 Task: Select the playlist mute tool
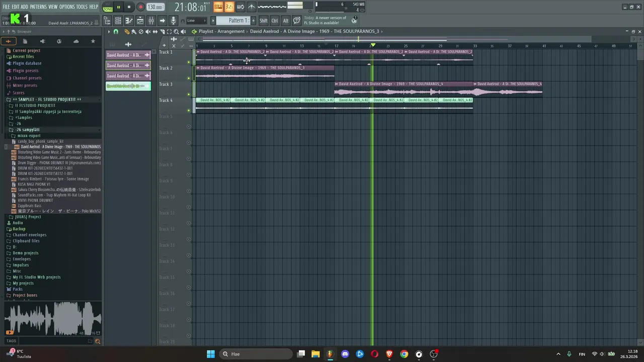click(148, 32)
